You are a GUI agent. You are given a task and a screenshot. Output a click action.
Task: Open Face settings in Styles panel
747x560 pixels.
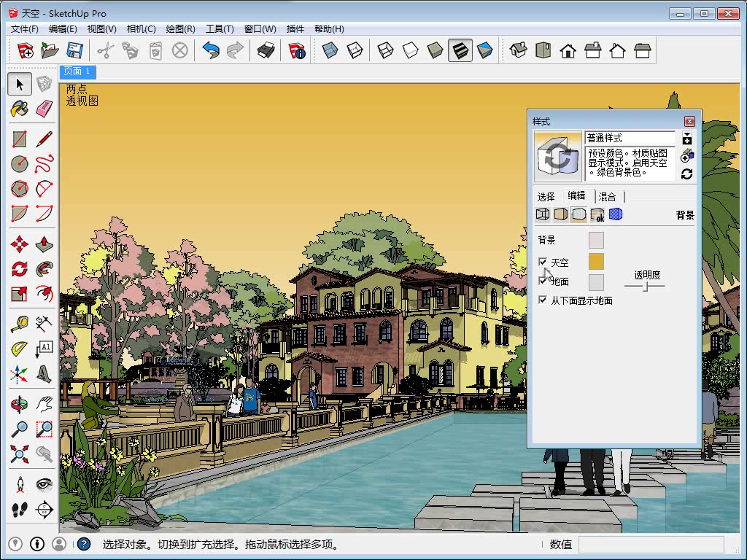tap(561, 214)
